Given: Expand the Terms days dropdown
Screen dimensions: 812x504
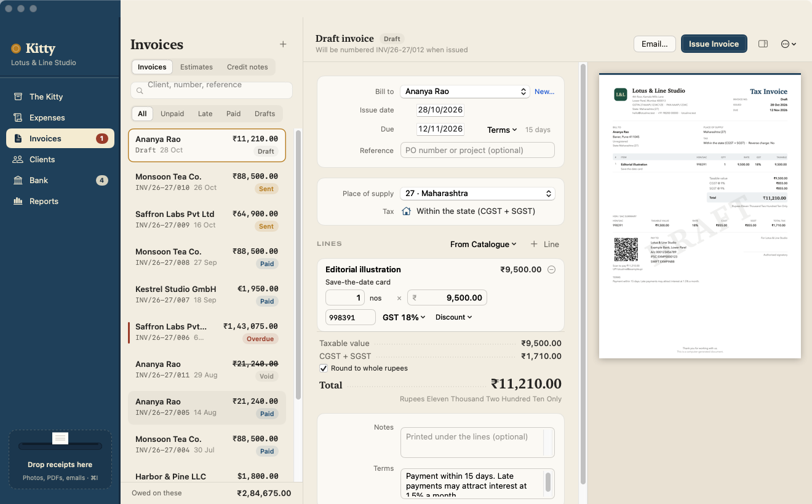Looking at the screenshot, I should point(502,130).
